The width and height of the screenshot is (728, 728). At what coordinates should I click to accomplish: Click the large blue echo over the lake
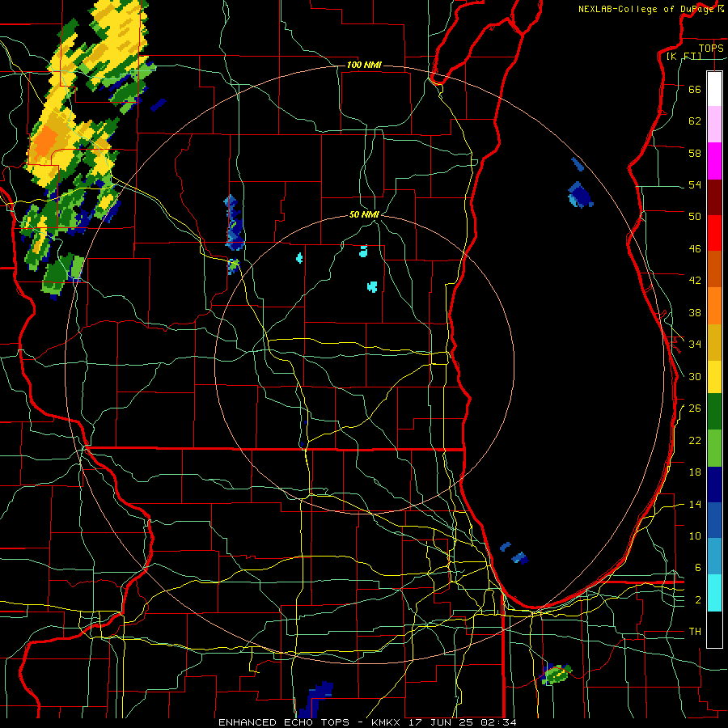pos(580,195)
